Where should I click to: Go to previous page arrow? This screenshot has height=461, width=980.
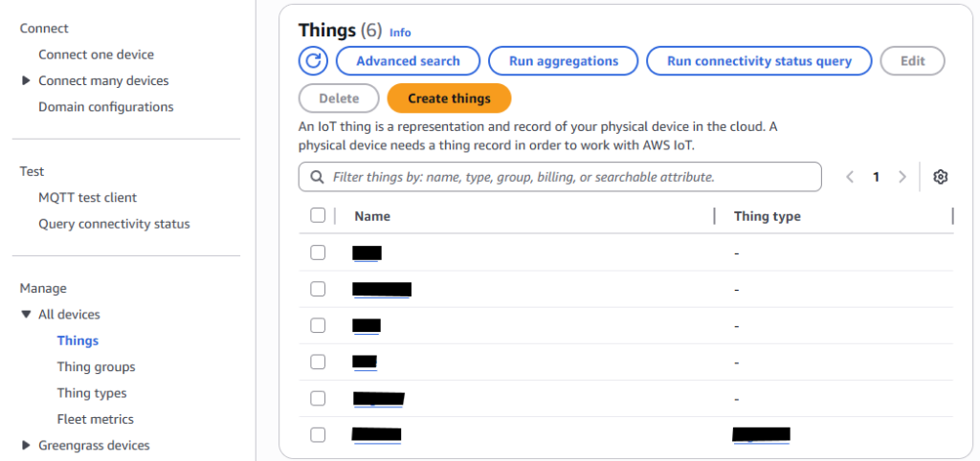pyautogui.click(x=850, y=177)
